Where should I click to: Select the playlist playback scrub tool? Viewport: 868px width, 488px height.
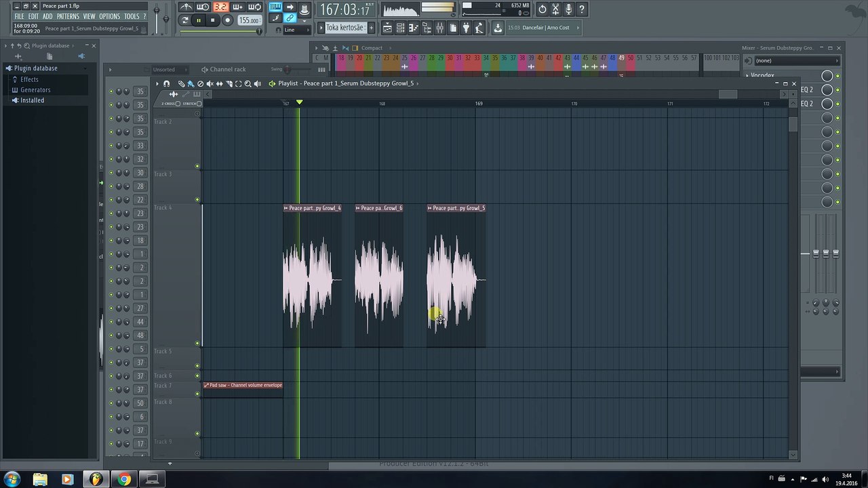tap(257, 83)
